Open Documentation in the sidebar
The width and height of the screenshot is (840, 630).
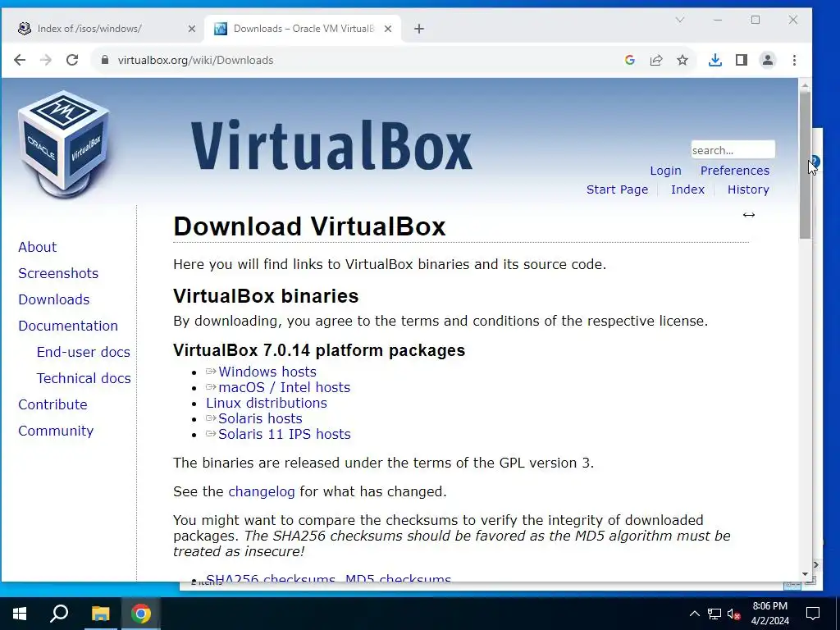point(68,326)
